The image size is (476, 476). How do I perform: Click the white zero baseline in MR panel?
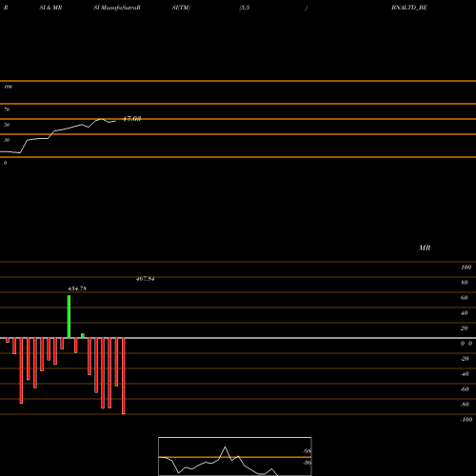pyautogui.click(x=238, y=338)
